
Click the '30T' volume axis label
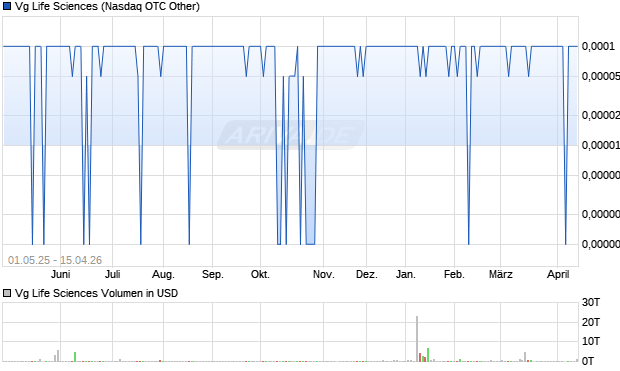pyautogui.click(x=591, y=303)
